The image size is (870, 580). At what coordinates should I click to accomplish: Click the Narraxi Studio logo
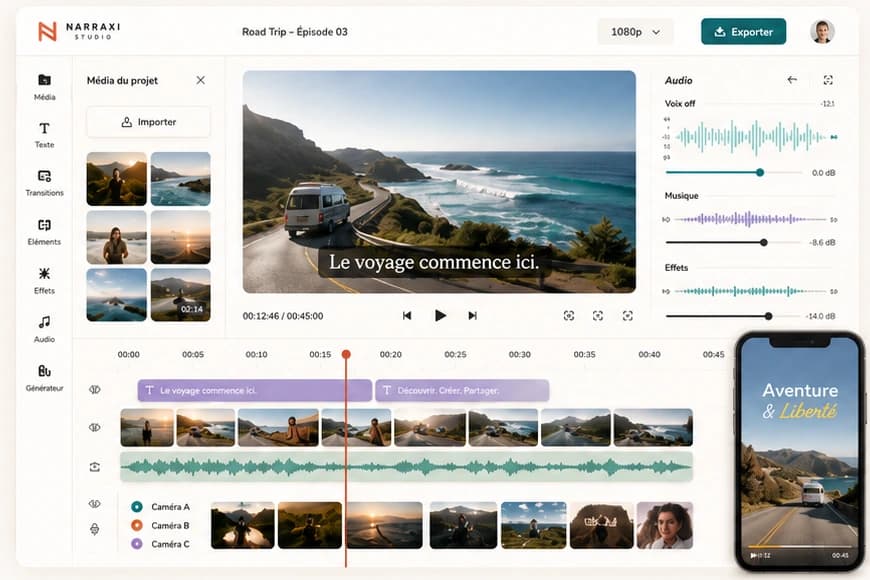tap(79, 31)
